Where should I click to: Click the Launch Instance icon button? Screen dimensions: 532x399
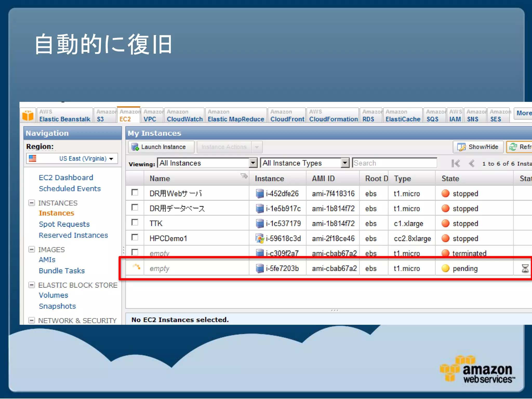click(x=135, y=147)
